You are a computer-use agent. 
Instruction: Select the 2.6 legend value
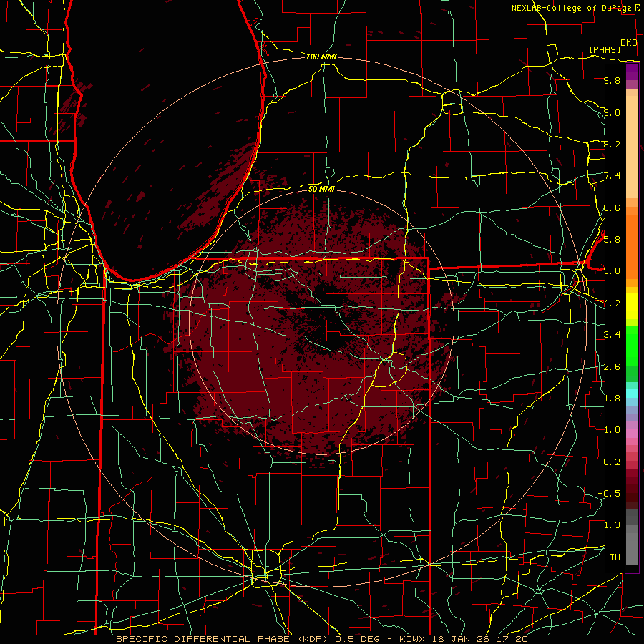click(x=612, y=367)
